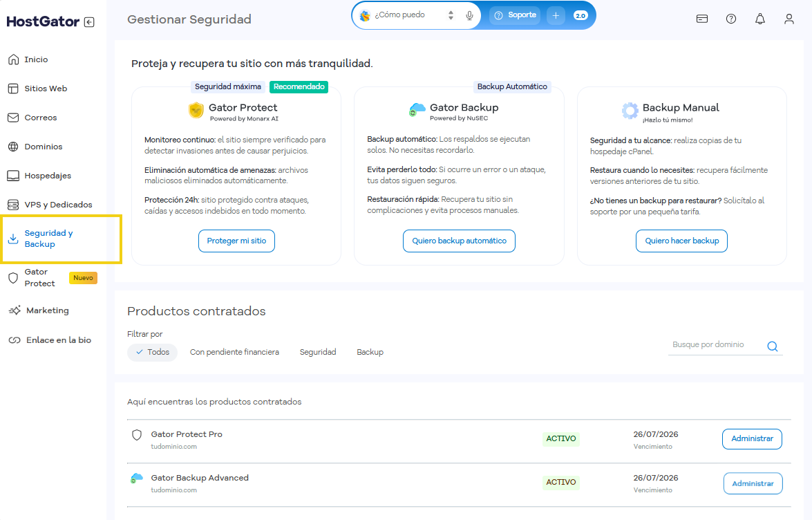Click the Recomendado green label

[x=299, y=86]
